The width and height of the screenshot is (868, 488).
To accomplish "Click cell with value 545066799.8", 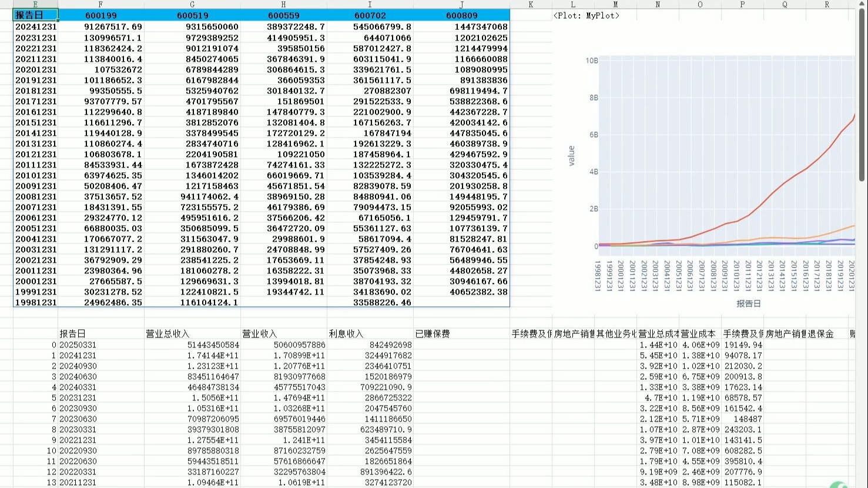I will tap(370, 27).
